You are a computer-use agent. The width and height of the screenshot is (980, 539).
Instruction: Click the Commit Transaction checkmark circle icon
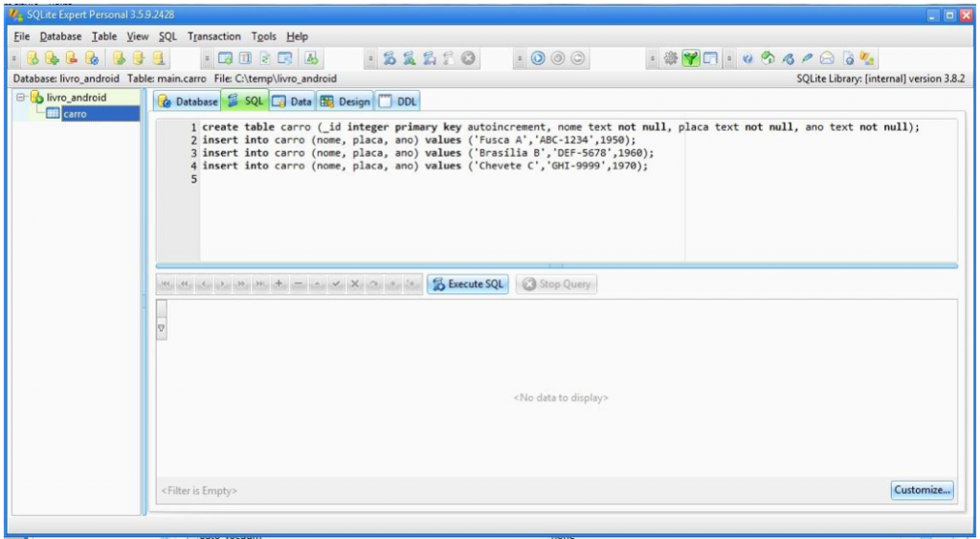click(x=558, y=58)
